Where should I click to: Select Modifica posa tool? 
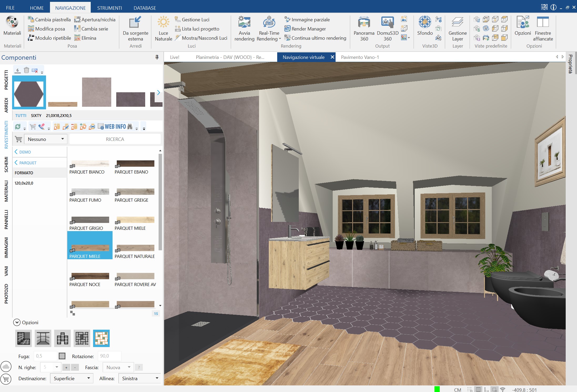coord(46,29)
